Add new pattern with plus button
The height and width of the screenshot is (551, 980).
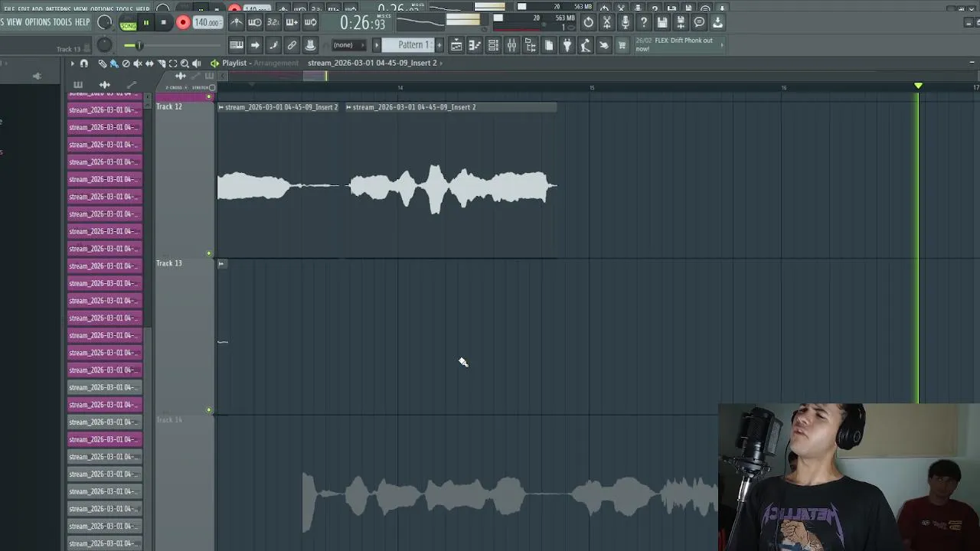(439, 45)
